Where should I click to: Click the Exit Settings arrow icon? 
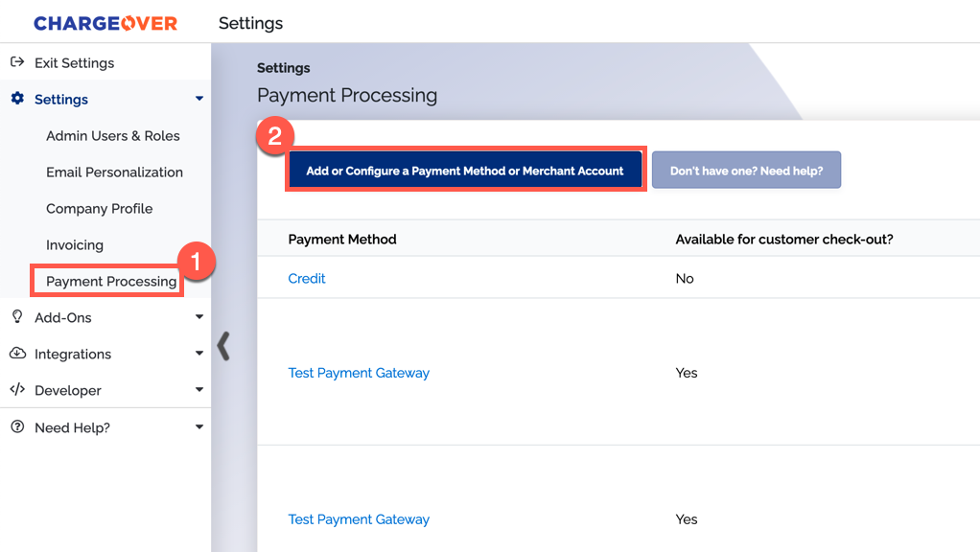point(17,62)
